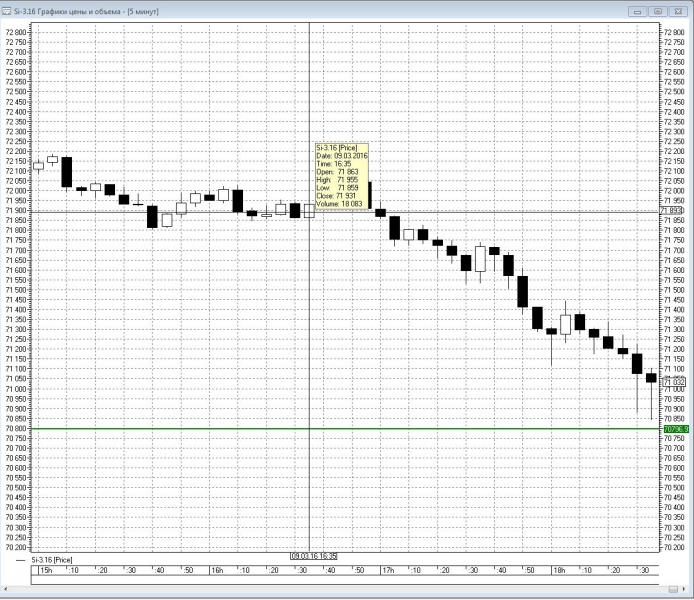The height and width of the screenshot is (600, 694).
Task: Click 72 000 on the left price axis
Action: pyautogui.click(x=16, y=191)
